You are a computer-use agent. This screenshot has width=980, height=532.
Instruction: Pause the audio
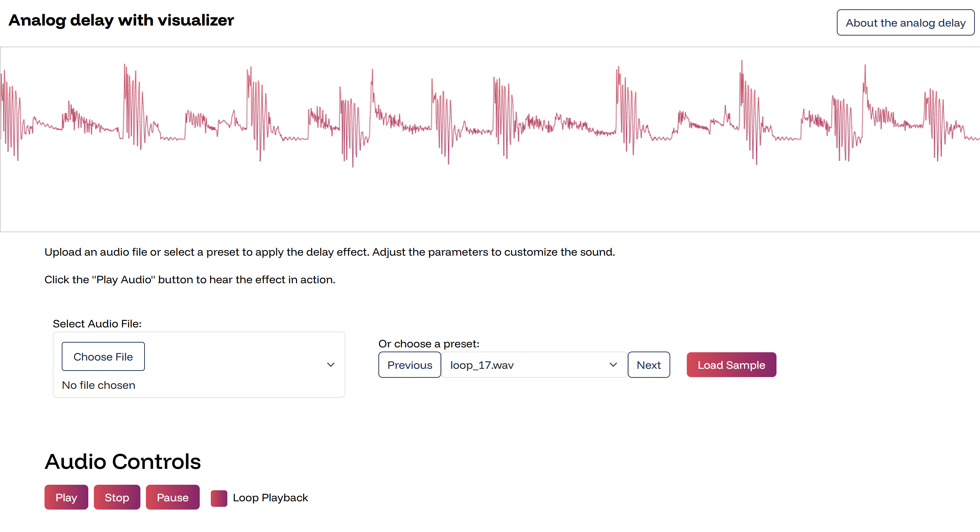point(172,497)
